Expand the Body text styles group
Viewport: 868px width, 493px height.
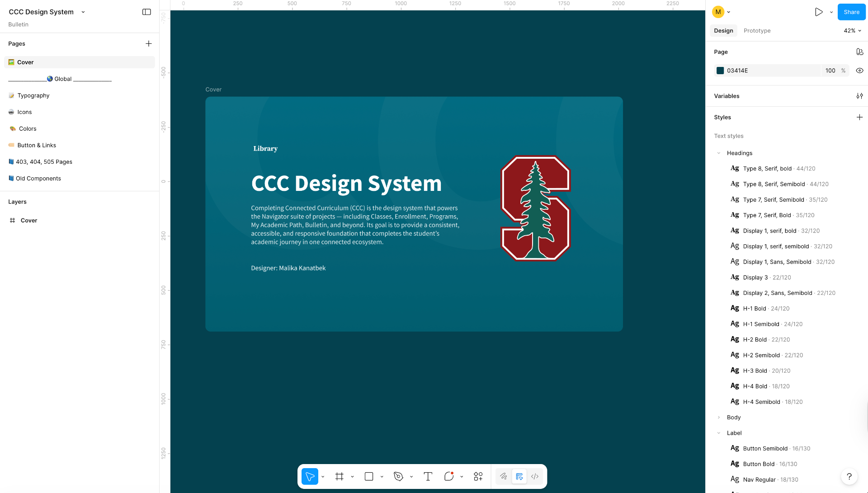point(719,417)
